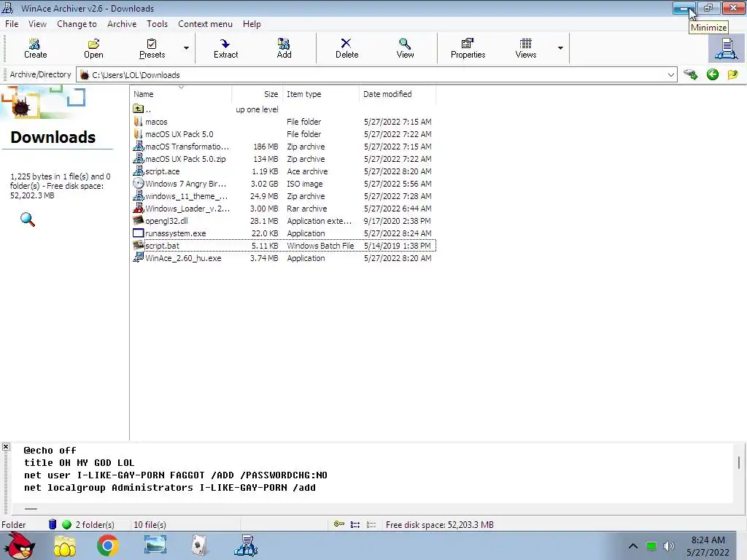The width and height of the screenshot is (747, 560).
Task: Click the blue cylinder status bar icon
Action: pyautogui.click(x=53, y=524)
